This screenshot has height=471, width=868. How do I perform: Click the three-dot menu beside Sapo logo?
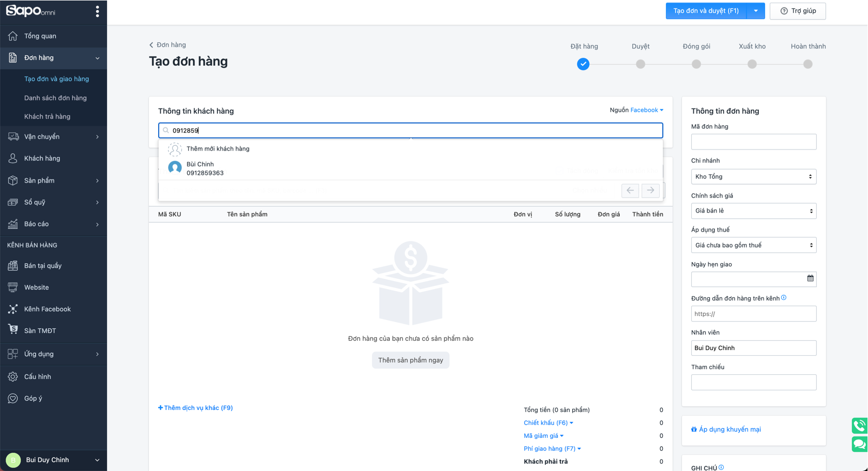[x=97, y=11]
